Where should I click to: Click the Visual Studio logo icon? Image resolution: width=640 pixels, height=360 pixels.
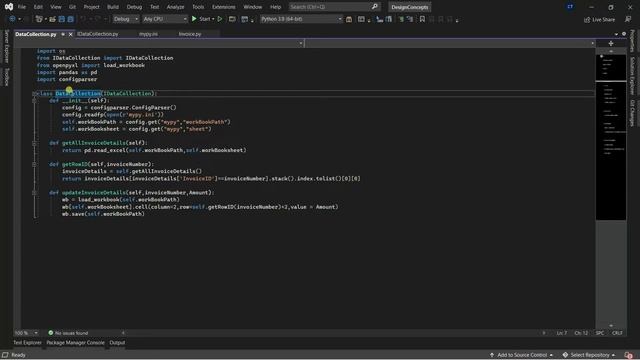point(9,7)
